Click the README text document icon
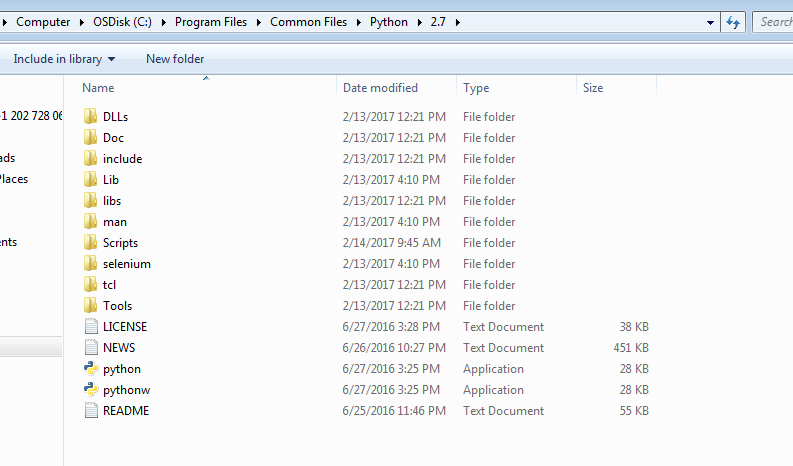This screenshot has width=793, height=466. pyautogui.click(x=91, y=410)
